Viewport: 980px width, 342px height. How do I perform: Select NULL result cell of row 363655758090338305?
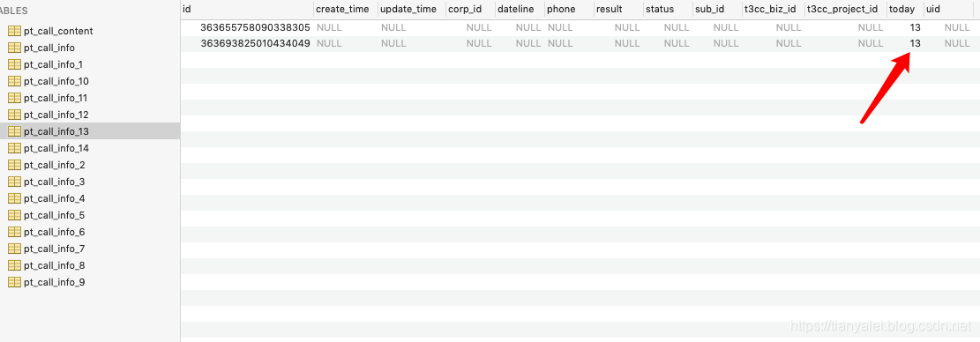tap(627, 27)
